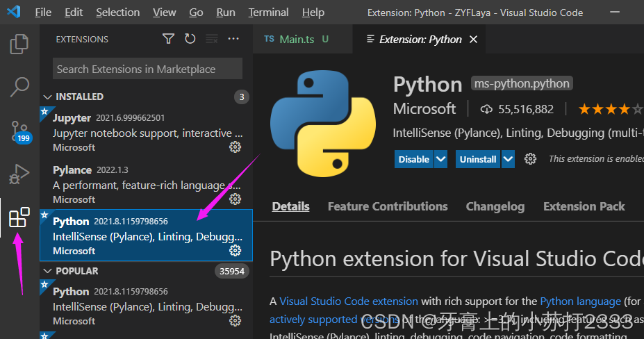This screenshot has height=339, width=644.
Task: Open the Uninstall dropdown arrow
Action: tap(508, 159)
